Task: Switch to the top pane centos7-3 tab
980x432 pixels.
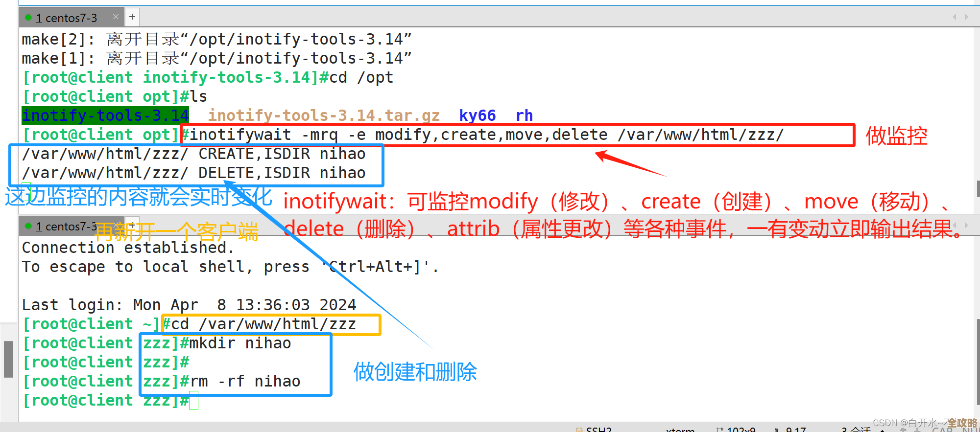Action: click(66, 18)
